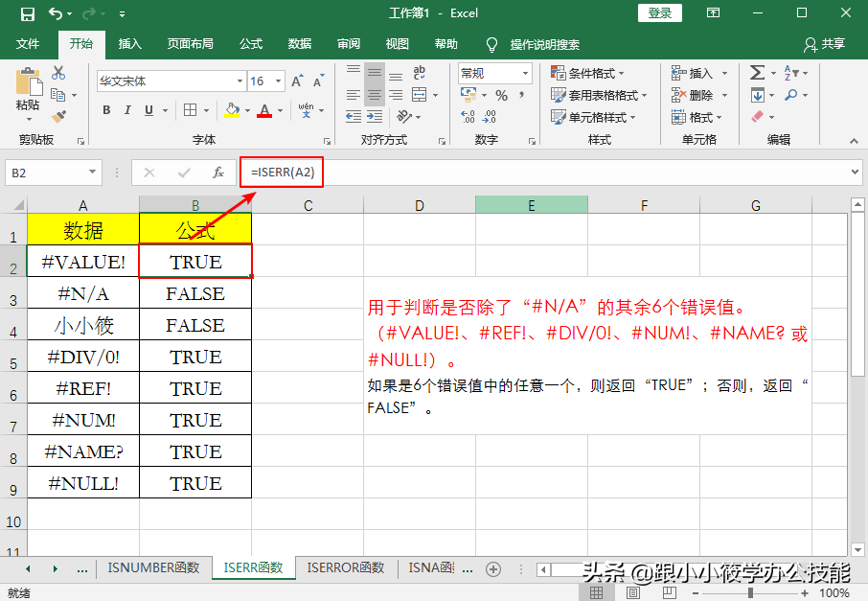This screenshot has width=868, height=601.
Task: Toggle center horizontal alignment
Action: tap(375, 95)
